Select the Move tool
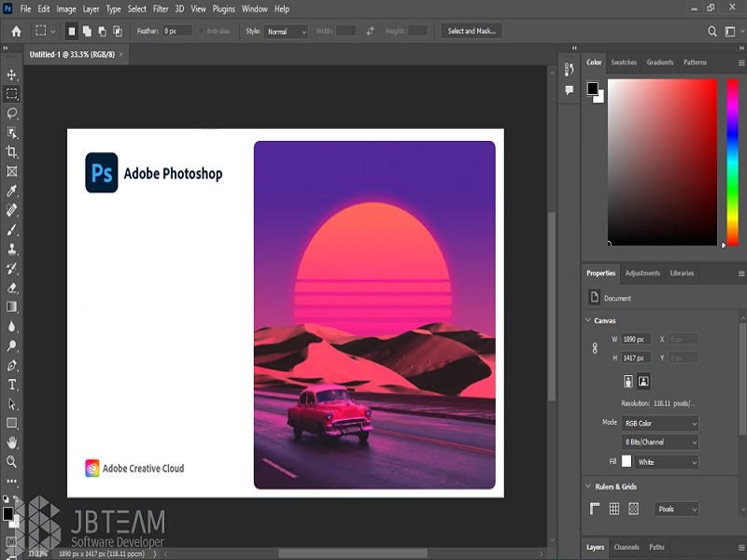The width and height of the screenshot is (747, 560). tap(12, 75)
